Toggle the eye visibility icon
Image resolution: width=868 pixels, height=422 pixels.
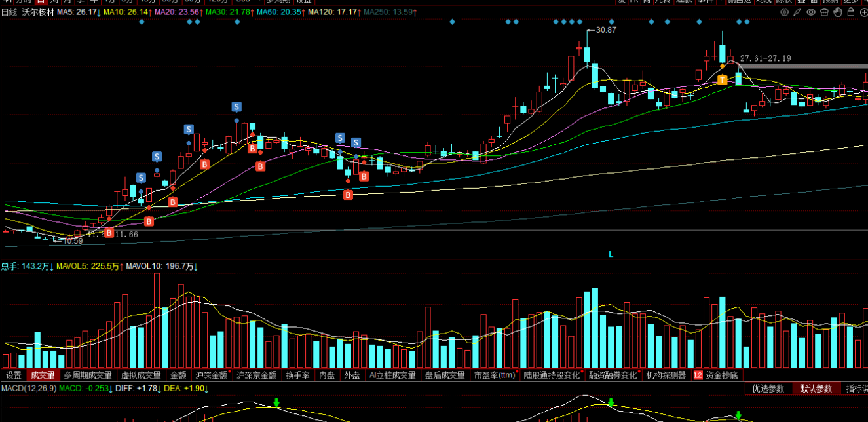pos(811,12)
